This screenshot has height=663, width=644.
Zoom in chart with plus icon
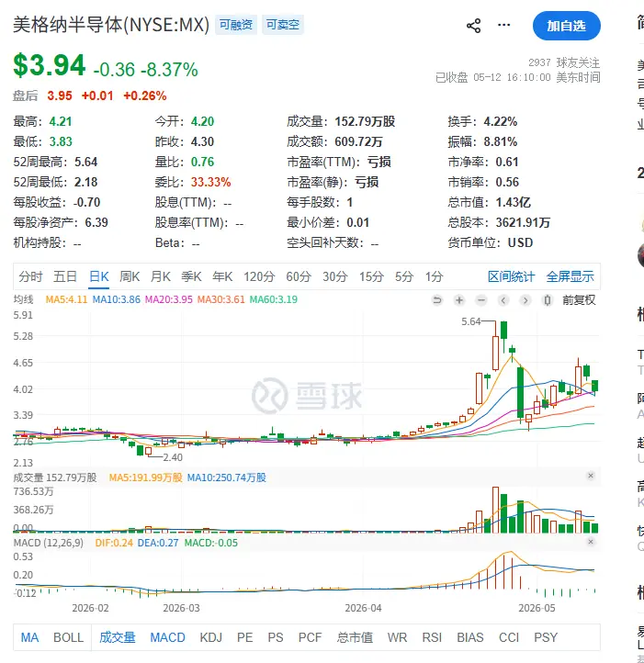459,300
